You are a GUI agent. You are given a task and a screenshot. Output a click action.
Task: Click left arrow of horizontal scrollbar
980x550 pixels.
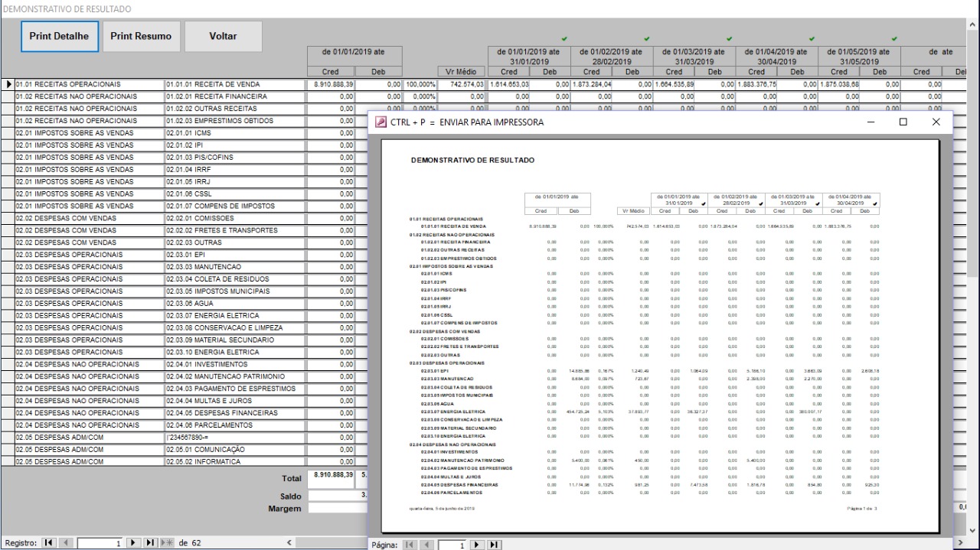(x=289, y=543)
